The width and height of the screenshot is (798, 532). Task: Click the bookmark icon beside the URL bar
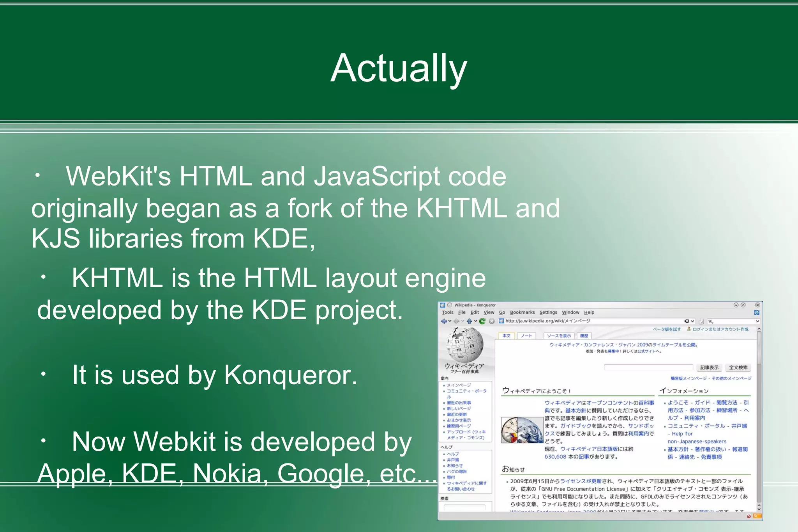(x=701, y=322)
